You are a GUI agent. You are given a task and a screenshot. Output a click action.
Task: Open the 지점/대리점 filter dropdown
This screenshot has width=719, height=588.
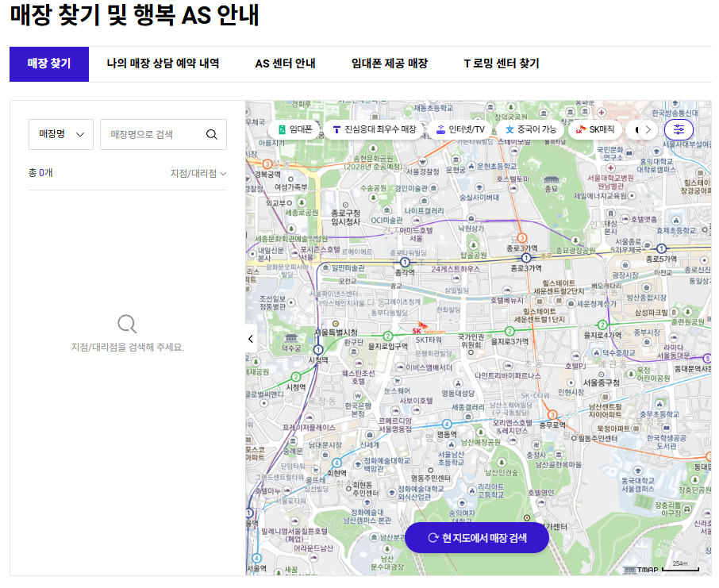point(198,173)
